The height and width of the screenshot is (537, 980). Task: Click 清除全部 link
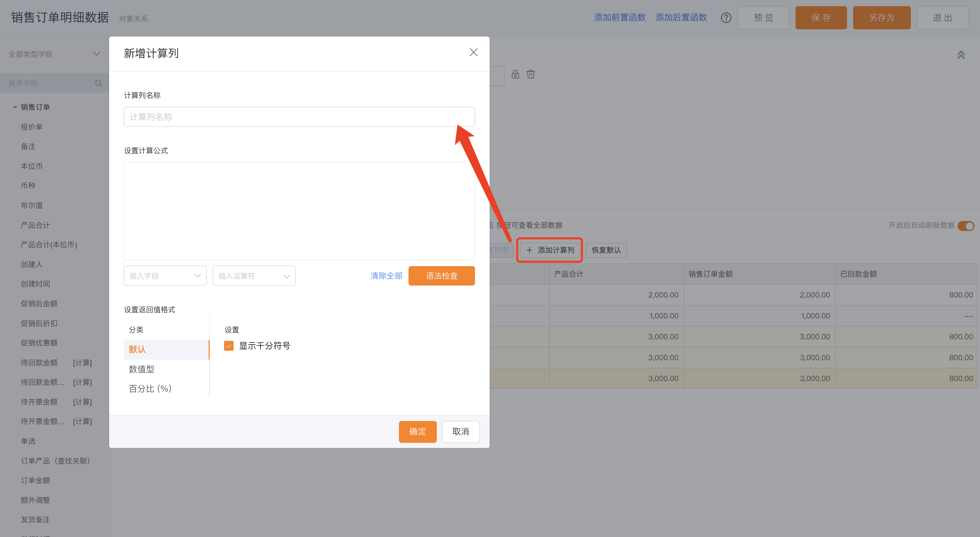point(387,276)
